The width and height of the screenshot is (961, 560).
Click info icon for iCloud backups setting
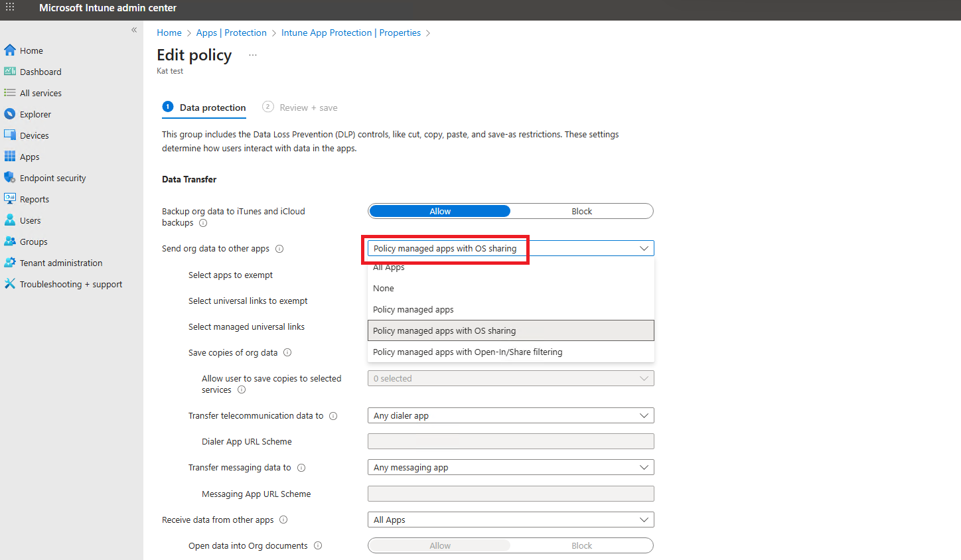(203, 223)
